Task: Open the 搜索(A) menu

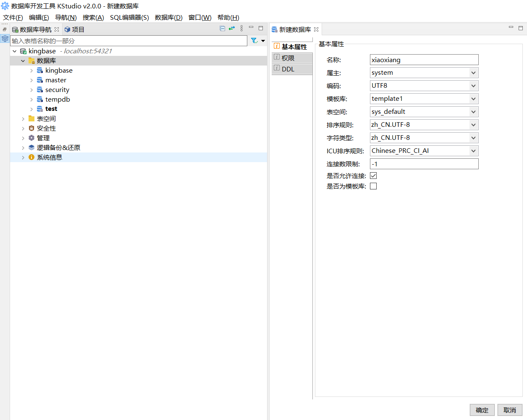Action: 93,17
